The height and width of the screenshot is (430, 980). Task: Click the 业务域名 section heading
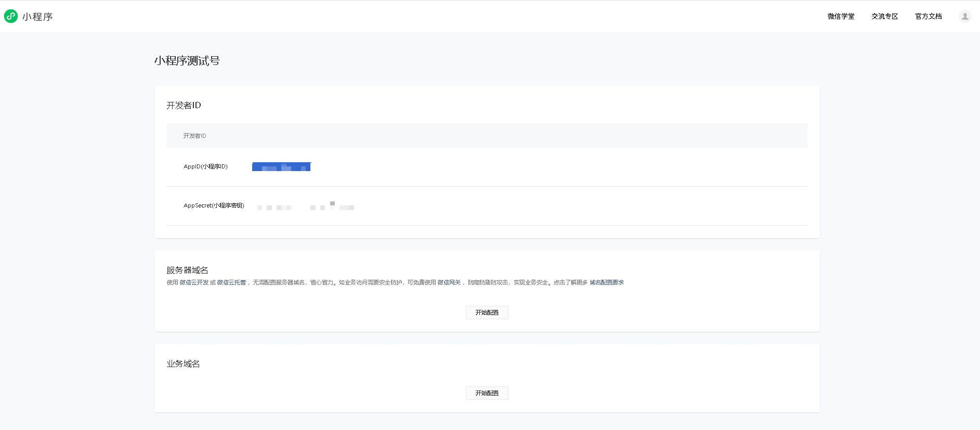(x=183, y=363)
